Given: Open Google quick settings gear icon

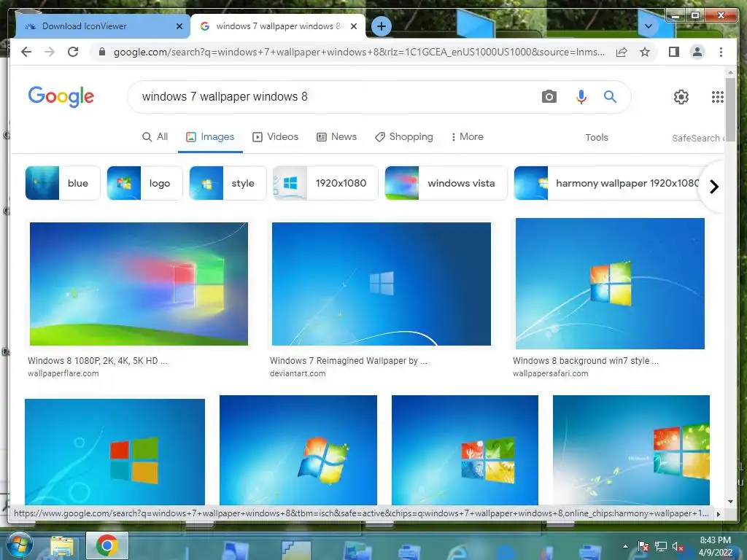Looking at the screenshot, I should (x=681, y=97).
